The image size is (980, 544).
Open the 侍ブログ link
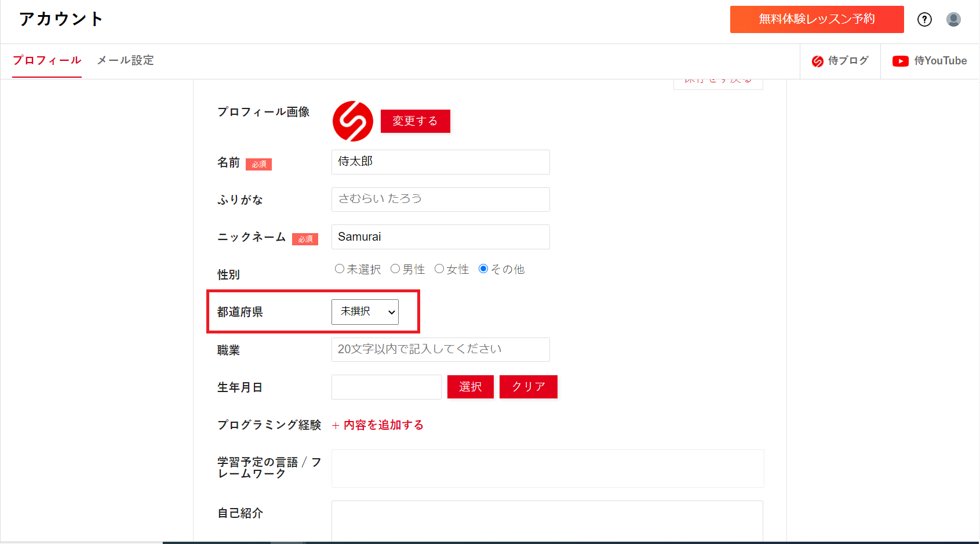tap(840, 61)
